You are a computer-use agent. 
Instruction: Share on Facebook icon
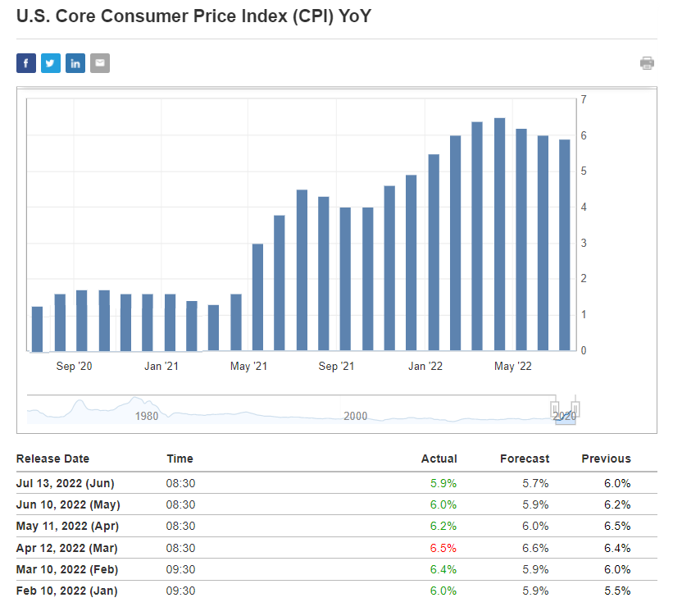[26, 63]
